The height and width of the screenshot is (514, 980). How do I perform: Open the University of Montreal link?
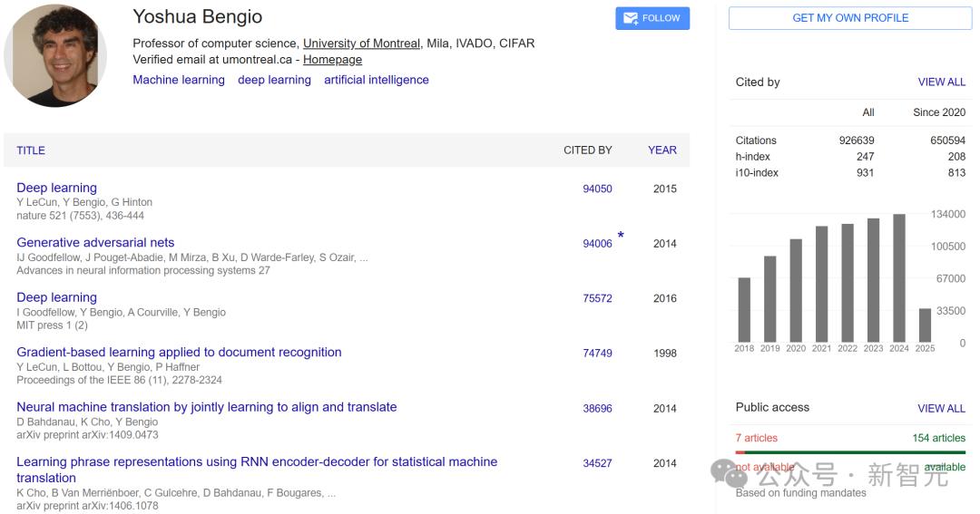(x=361, y=44)
